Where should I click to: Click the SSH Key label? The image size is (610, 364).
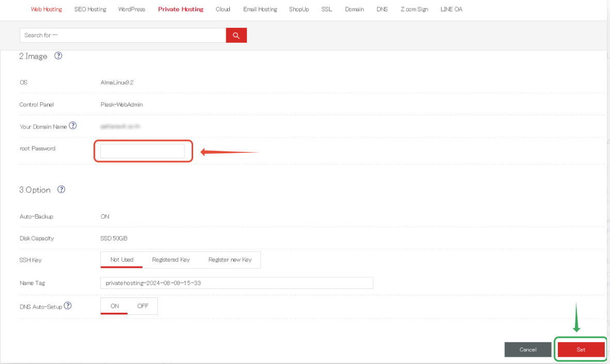click(30, 260)
